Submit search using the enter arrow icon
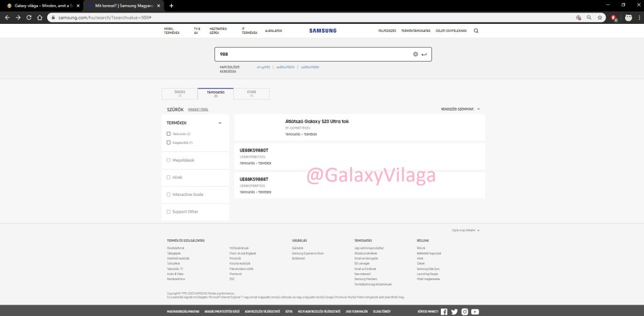Image resolution: width=644 pixels, height=316 pixels. click(424, 55)
